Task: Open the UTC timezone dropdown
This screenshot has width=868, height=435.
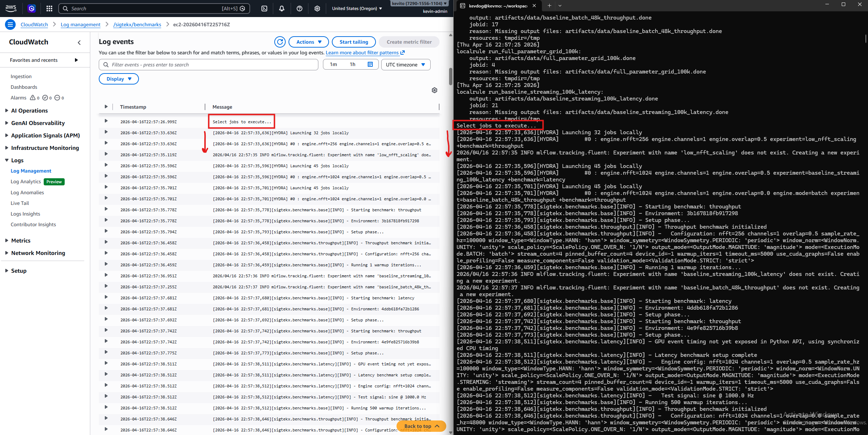Action: tap(405, 64)
